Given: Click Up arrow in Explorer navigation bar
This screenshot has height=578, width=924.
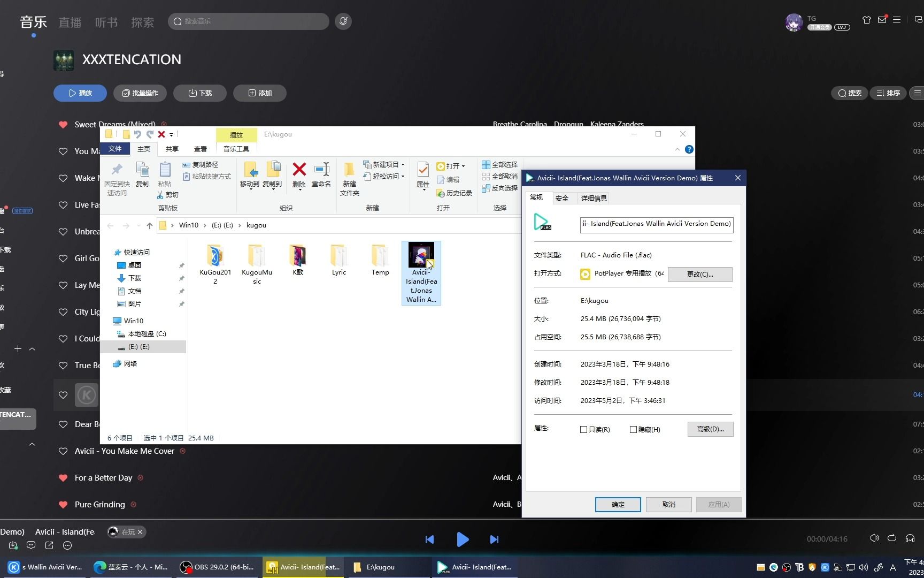Looking at the screenshot, I should (x=150, y=225).
